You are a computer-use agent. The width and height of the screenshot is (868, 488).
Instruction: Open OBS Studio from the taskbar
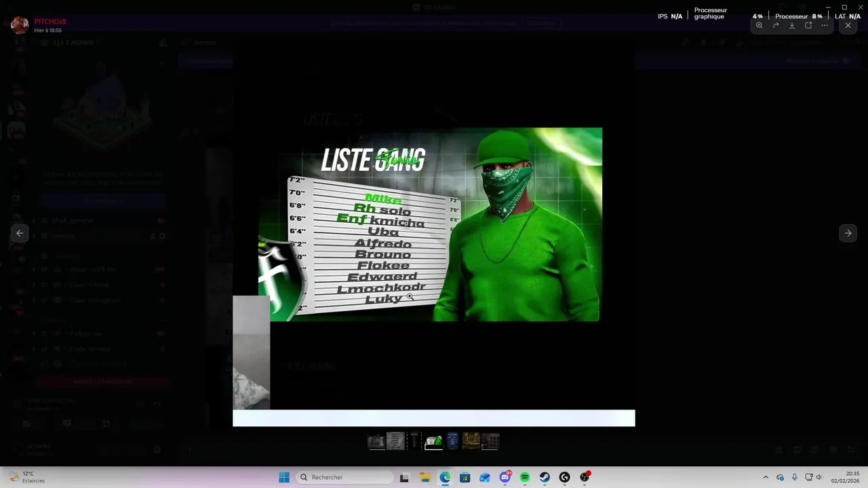[585, 477]
